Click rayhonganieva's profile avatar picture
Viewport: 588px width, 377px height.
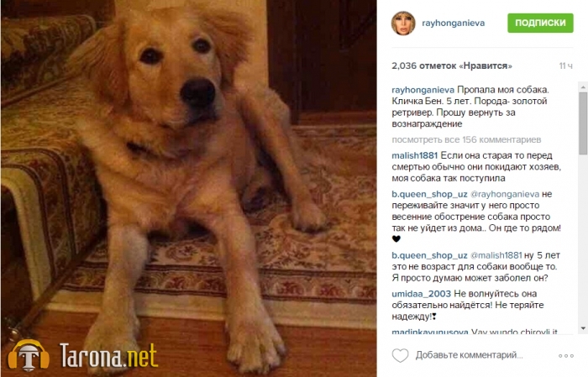click(x=403, y=24)
